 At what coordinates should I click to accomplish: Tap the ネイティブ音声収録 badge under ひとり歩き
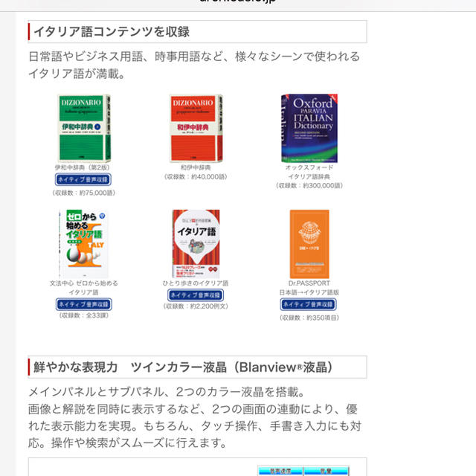coord(196,295)
